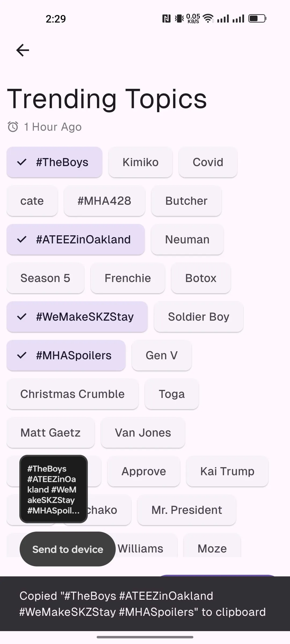Select the Kimiko topic chip
Image resolution: width=290 pixels, height=644 pixels.
(140, 162)
